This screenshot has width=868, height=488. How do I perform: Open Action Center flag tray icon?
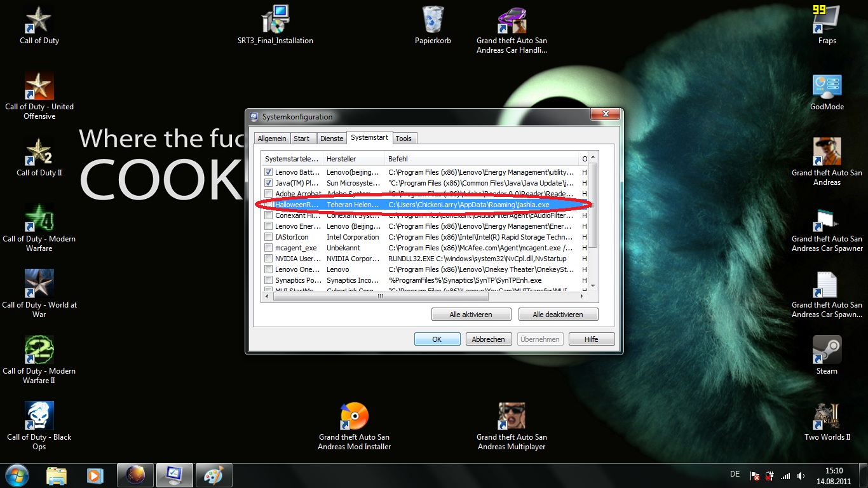point(755,475)
